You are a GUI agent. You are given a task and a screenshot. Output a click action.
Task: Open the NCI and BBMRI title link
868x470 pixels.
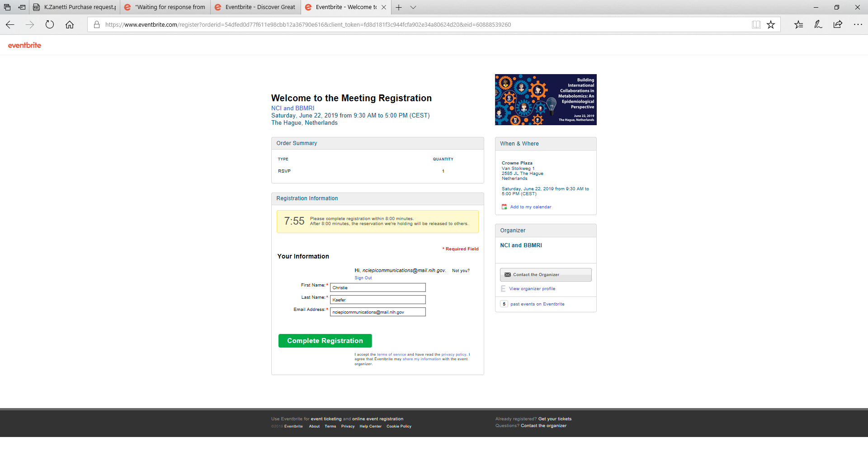click(x=292, y=108)
